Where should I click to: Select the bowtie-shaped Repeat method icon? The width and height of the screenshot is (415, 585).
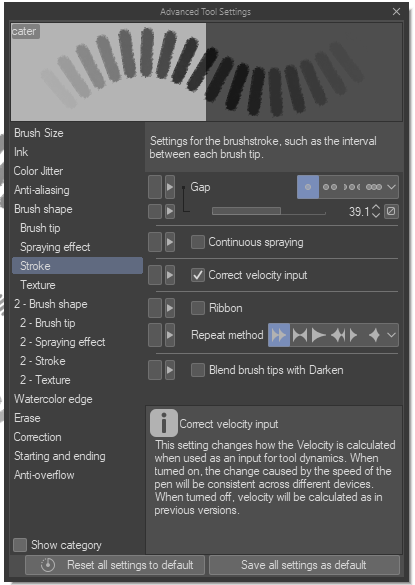coord(300,335)
